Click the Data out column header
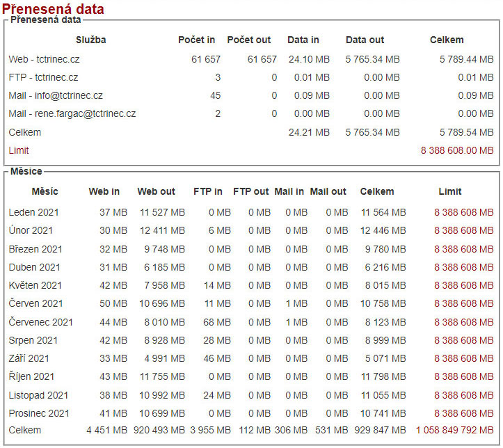This screenshot has height=448, width=503. click(365, 40)
